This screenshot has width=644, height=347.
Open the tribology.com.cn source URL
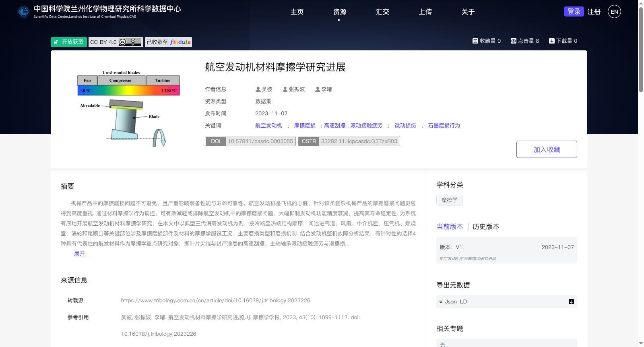215,300
